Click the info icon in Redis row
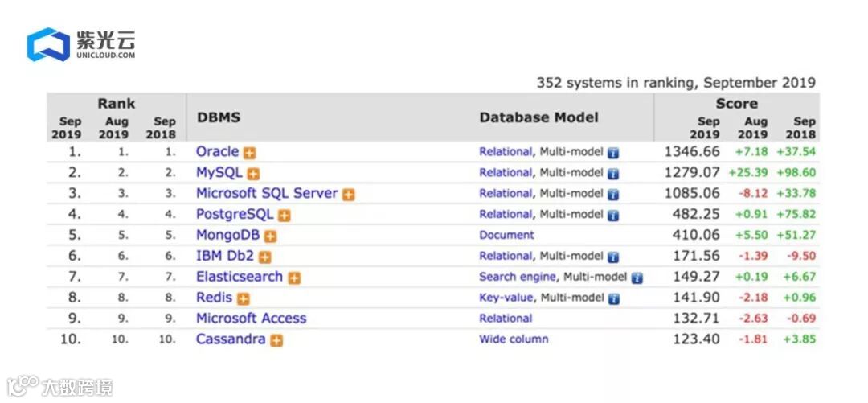This screenshot has width=868, height=403. coord(613,299)
